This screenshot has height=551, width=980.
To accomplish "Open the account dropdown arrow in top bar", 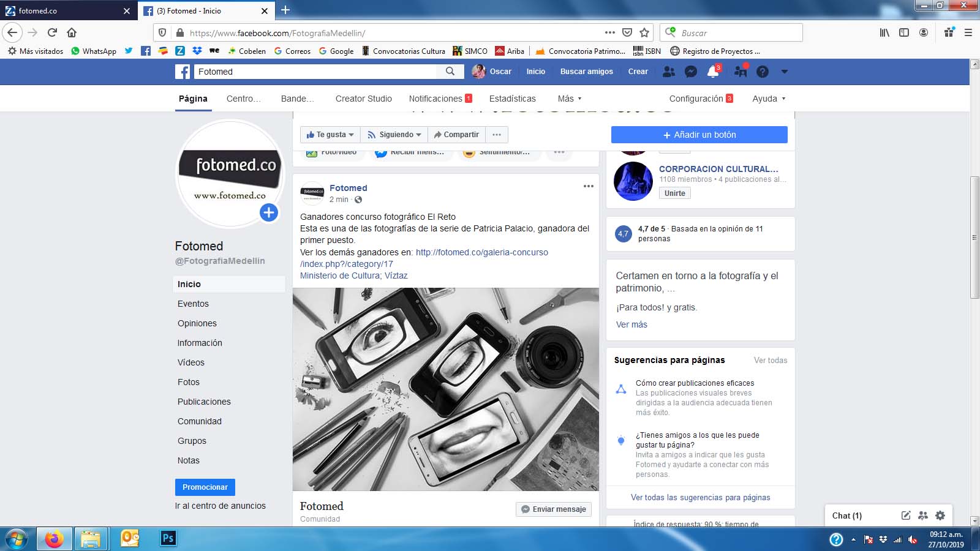I will 784,72.
